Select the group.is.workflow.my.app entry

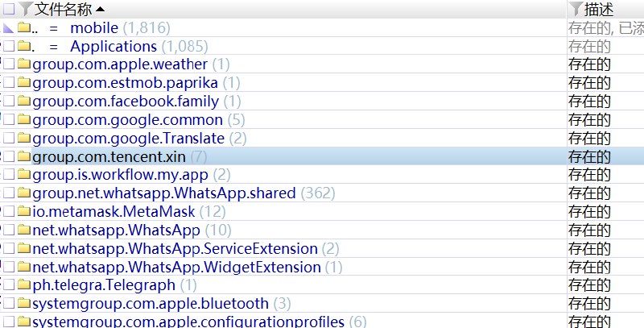pos(120,175)
